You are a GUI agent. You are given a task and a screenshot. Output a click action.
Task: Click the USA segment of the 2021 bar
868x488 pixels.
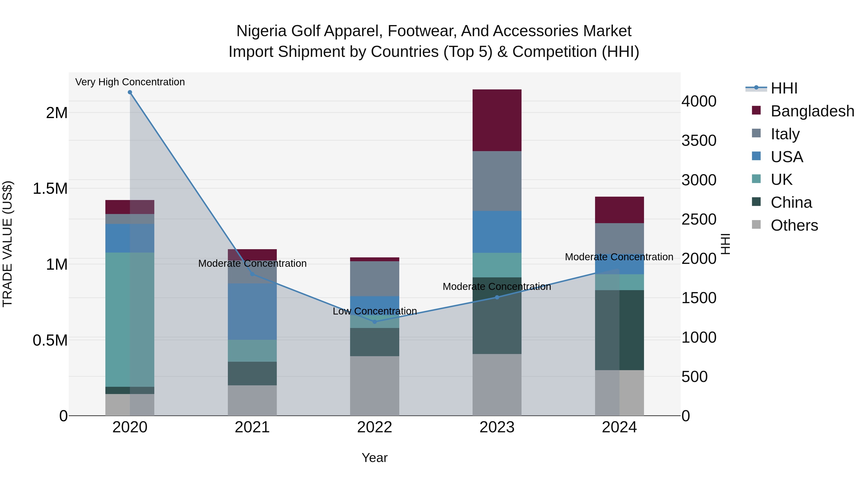point(252,312)
